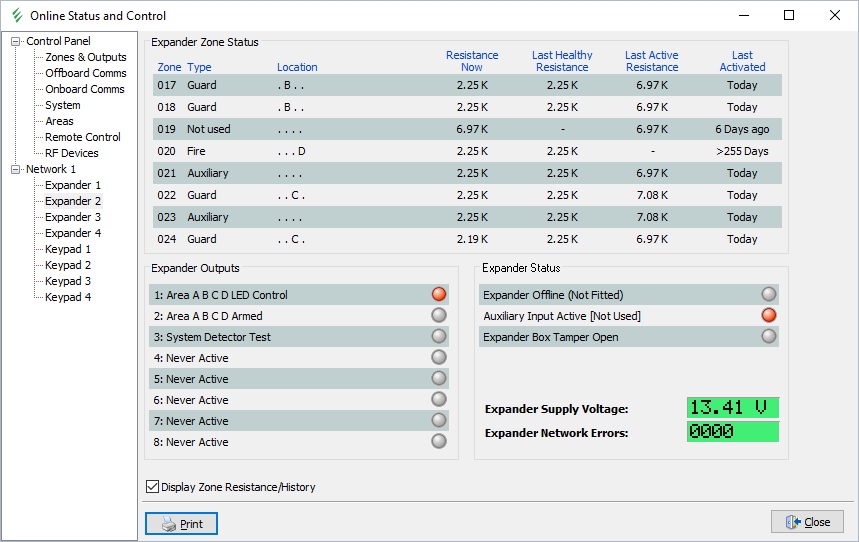Click the red LED for Area A B C D LED Control
Viewport: 859px width, 542px height.
[438, 294]
